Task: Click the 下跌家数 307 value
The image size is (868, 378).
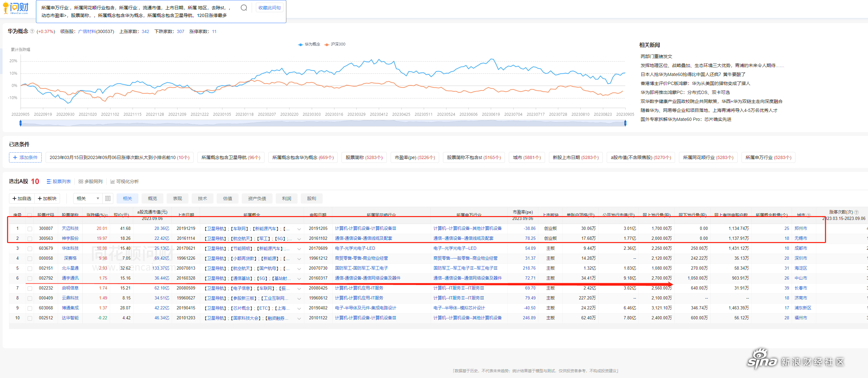Action: point(181,31)
